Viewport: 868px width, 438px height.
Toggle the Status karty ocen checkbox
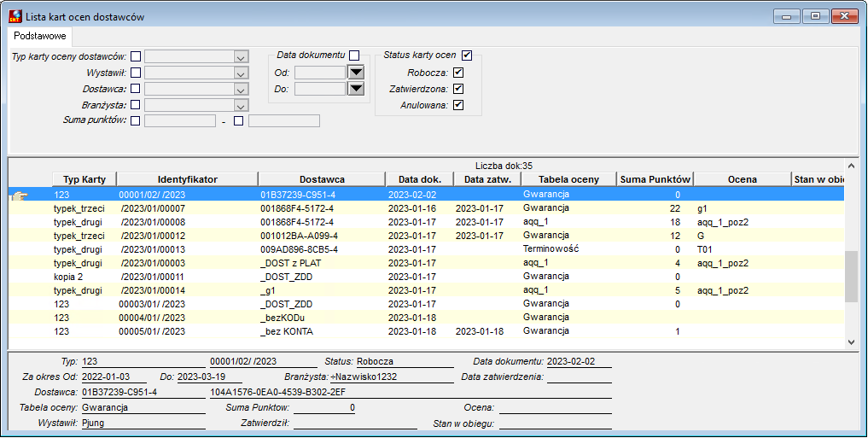[x=467, y=55]
